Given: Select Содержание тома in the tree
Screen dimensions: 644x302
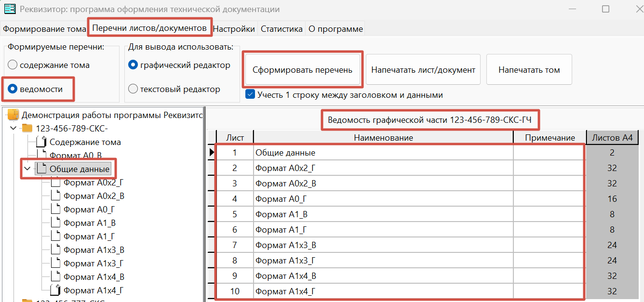Looking at the screenshot, I should pyautogui.click(x=85, y=142).
